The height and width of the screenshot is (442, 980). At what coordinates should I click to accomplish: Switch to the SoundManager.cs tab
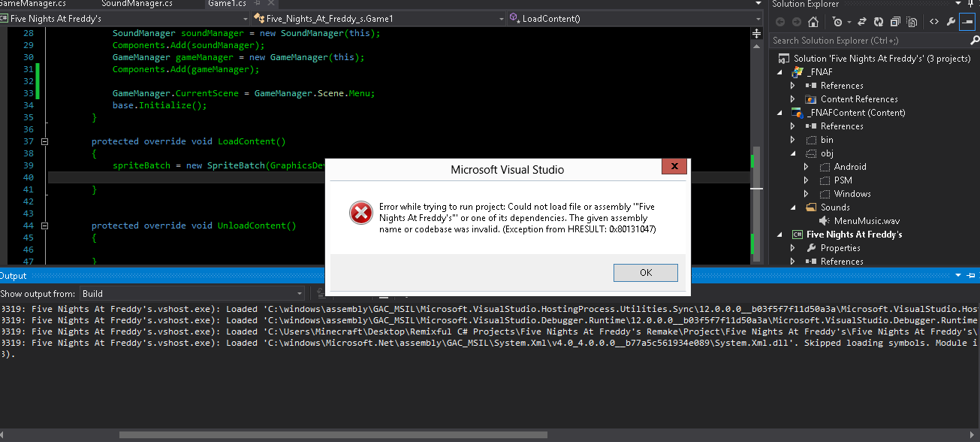(x=136, y=5)
